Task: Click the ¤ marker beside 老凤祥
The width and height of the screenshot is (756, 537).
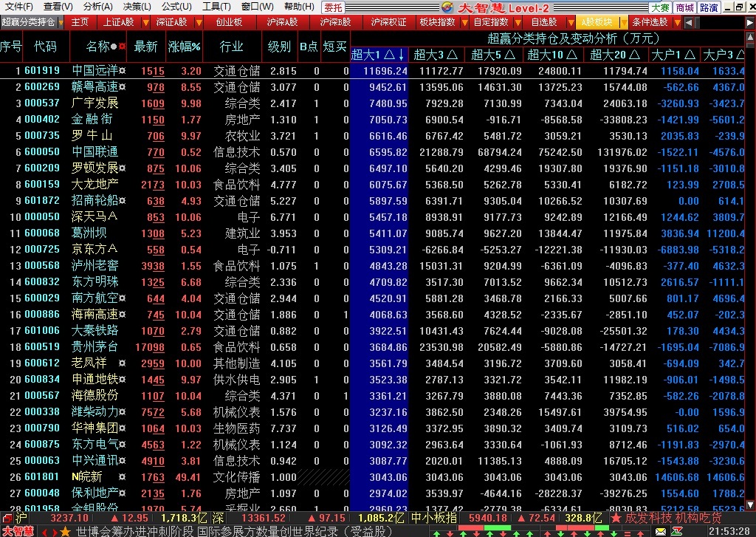Action: (x=123, y=363)
